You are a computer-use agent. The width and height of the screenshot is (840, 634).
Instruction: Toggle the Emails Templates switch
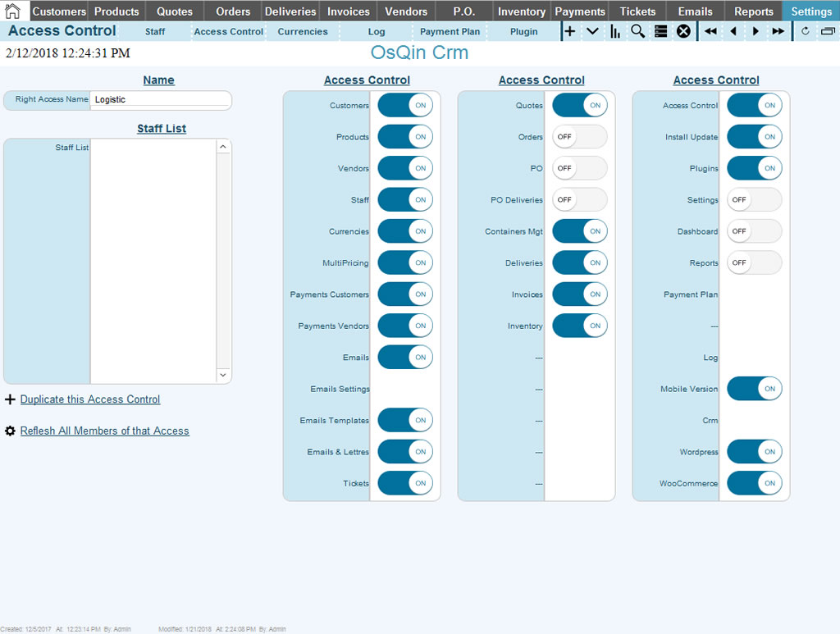[x=405, y=421]
